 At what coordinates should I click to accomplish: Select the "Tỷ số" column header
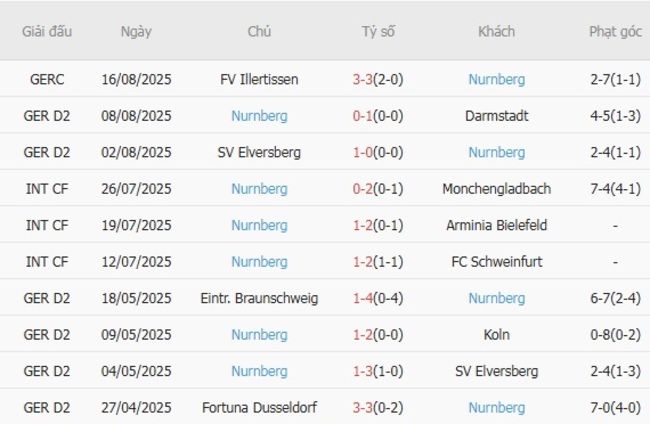tap(378, 31)
